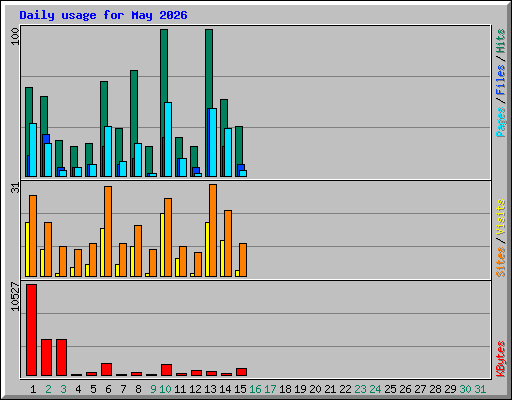
Task: Select day label 10 on the x-axis
Action: click(x=165, y=389)
